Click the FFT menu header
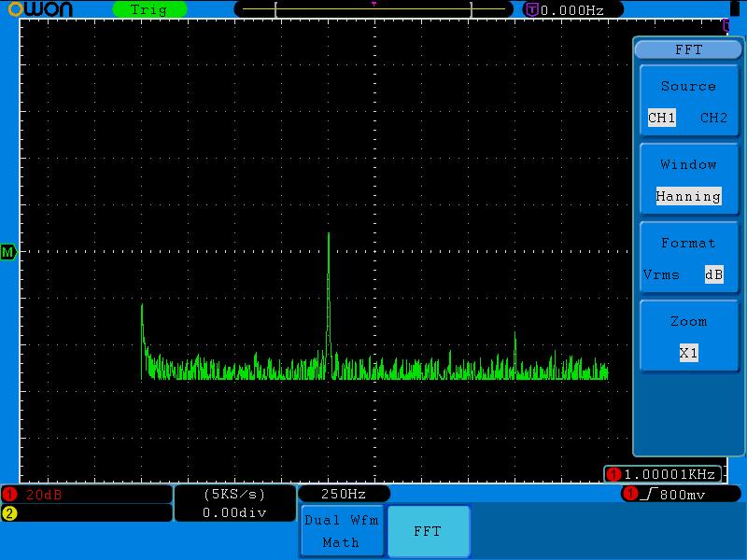Screen dimensions: 747x560 pyautogui.click(x=688, y=49)
